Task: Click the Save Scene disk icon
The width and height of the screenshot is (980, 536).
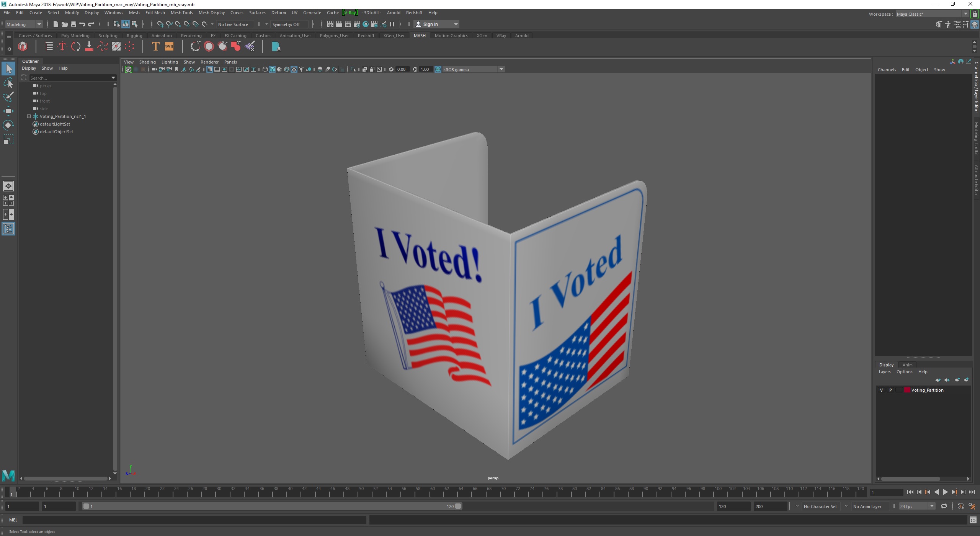Action: coord(73,25)
